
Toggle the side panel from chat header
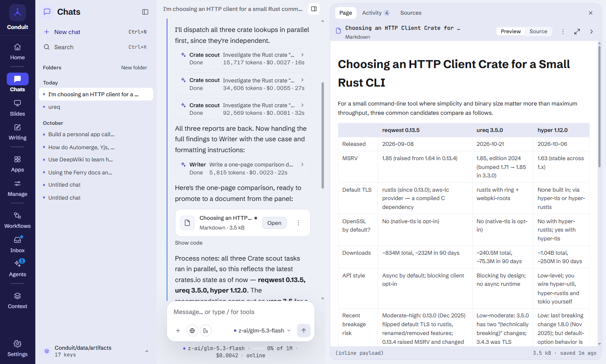click(314, 9)
